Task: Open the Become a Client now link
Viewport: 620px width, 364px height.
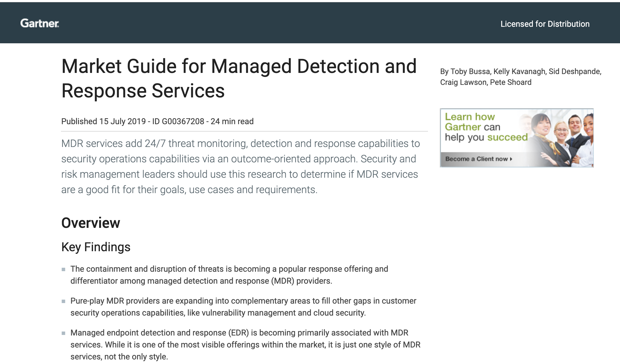Action: click(479, 159)
